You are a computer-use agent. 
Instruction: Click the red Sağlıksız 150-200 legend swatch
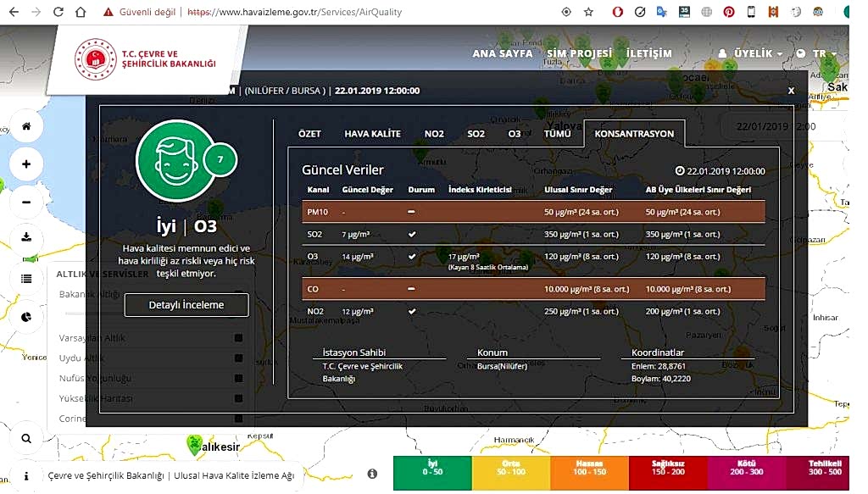[668, 474]
